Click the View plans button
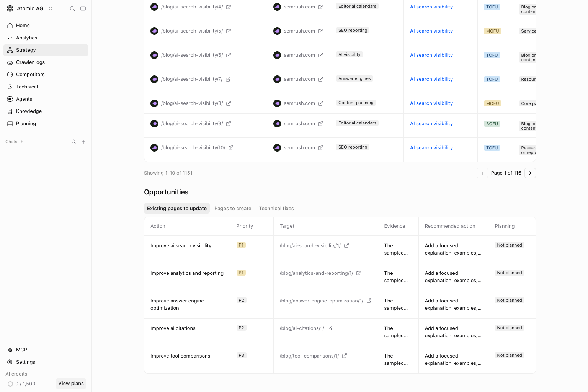Screen dimensions: 588x392 click(x=71, y=384)
